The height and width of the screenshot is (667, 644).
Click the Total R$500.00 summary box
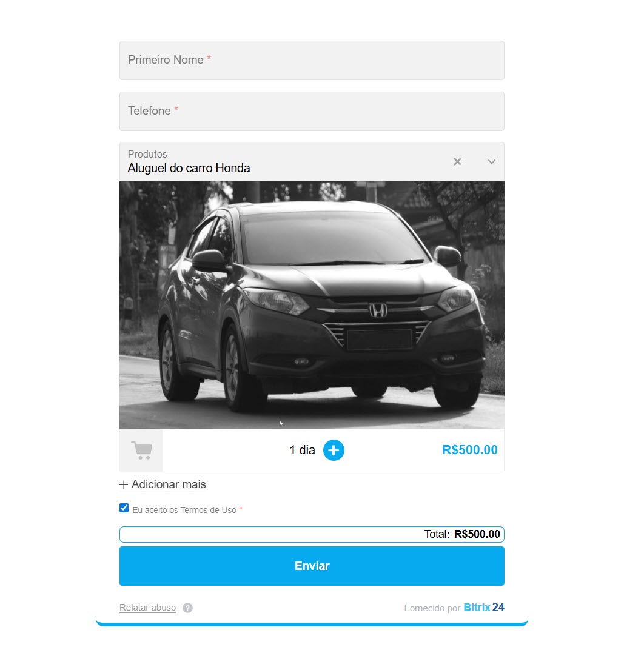point(312,534)
